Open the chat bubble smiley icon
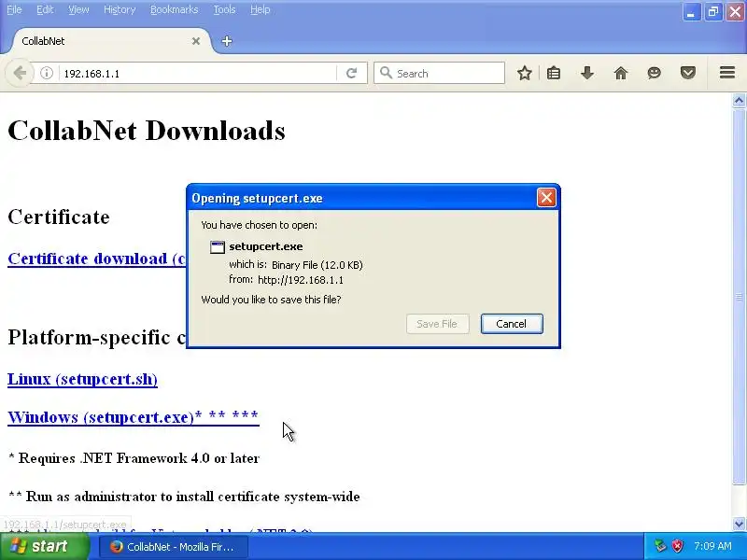This screenshot has width=747, height=560. [655, 73]
